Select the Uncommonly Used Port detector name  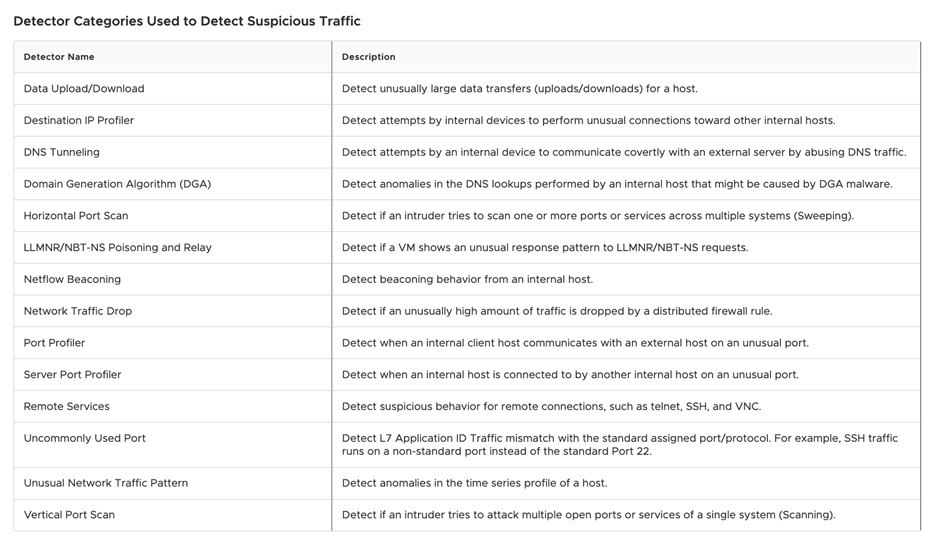pos(85,438)
